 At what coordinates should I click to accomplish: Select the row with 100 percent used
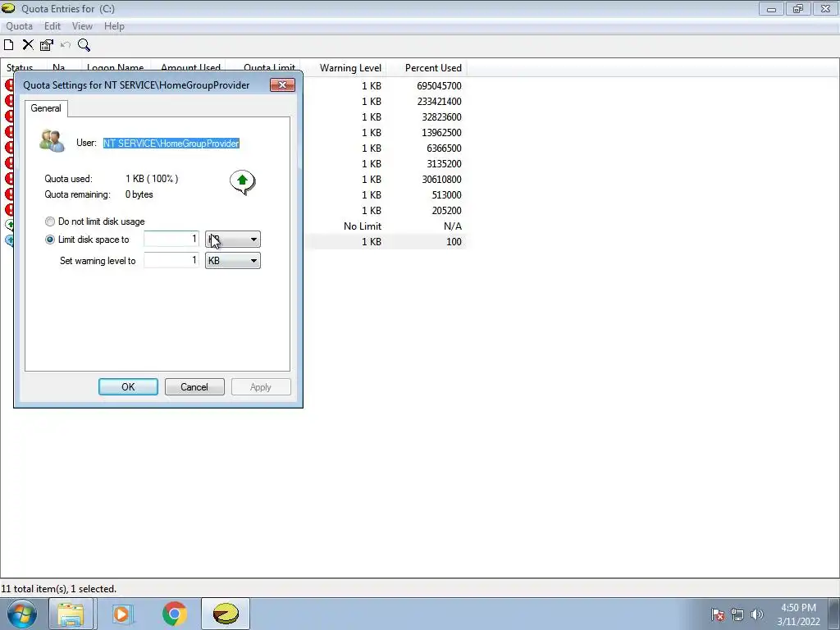[385, 242]
